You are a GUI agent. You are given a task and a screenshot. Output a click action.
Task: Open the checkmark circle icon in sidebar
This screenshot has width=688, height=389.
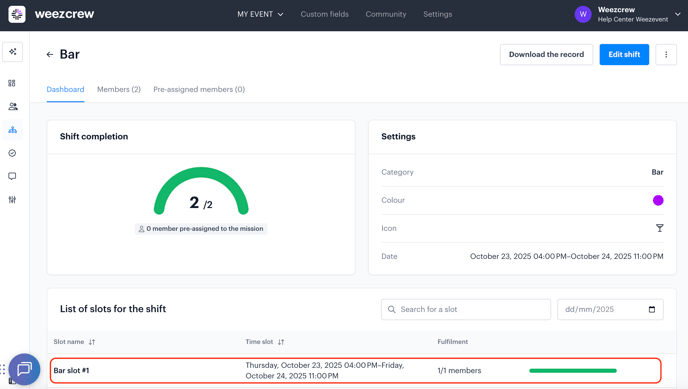pos(12,153)
